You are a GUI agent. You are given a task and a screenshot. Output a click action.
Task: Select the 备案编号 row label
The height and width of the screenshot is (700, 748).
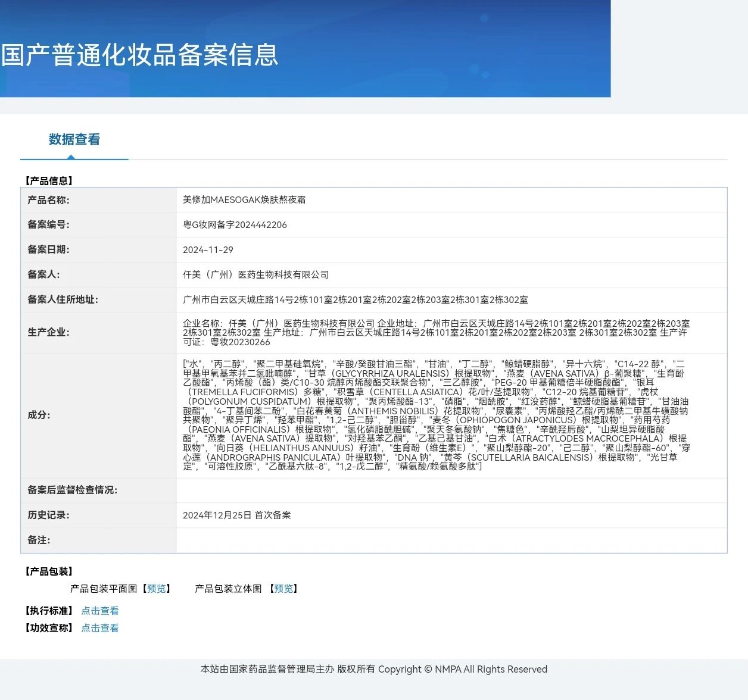(48, 225)
